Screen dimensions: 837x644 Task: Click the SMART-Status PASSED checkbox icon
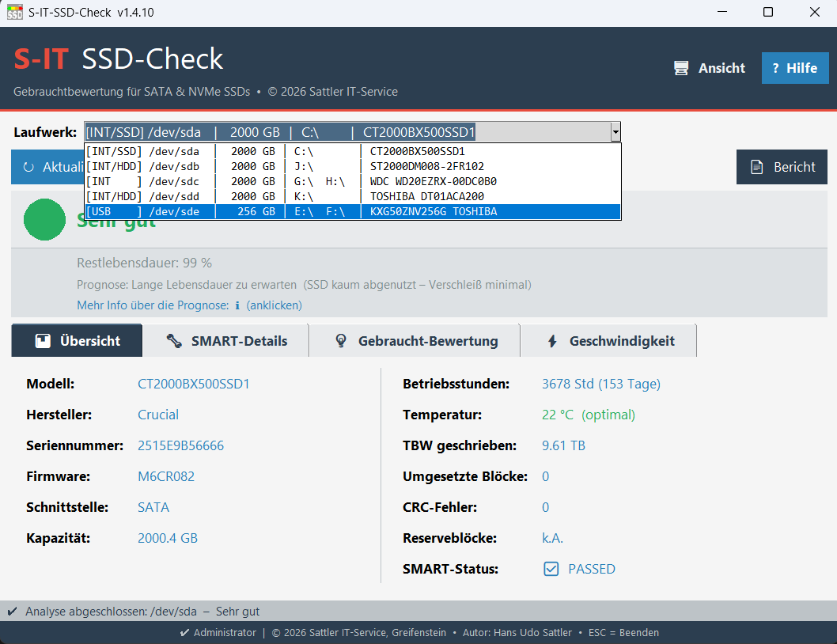(551, 569)
